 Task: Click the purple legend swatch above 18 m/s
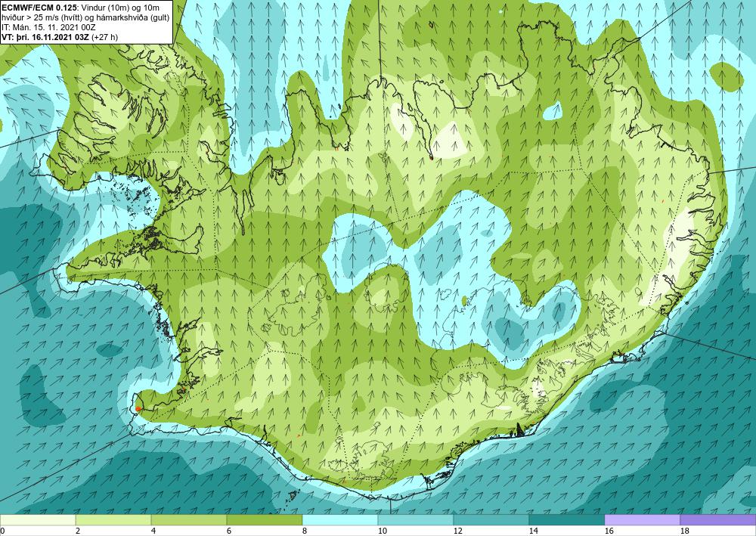click(718, 520)
